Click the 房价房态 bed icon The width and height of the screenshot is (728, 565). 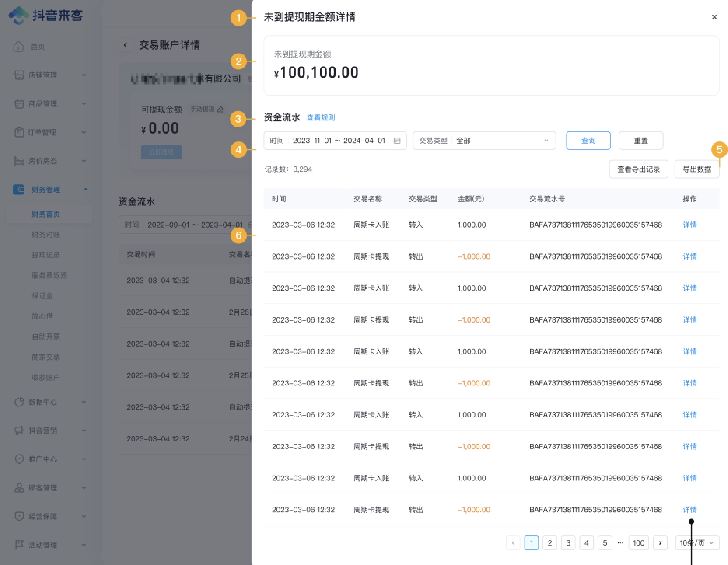[x=19, y=161]
